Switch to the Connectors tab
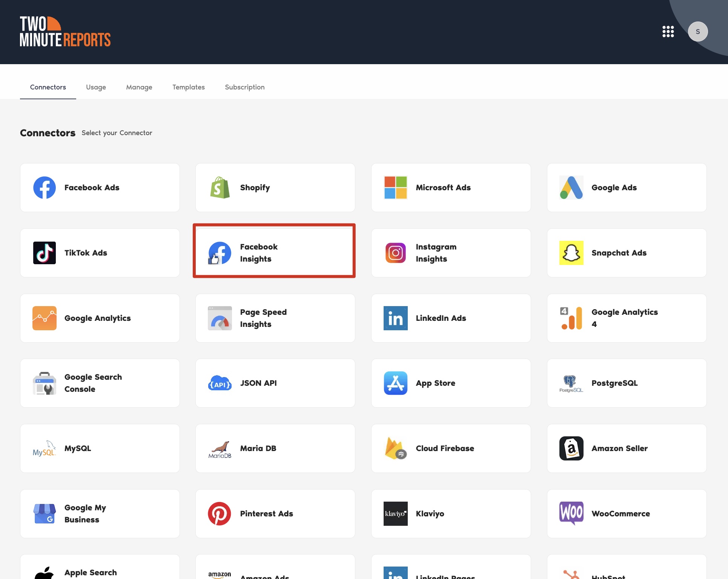The height and width of the screenshot is (579, 728). [48, 87]
